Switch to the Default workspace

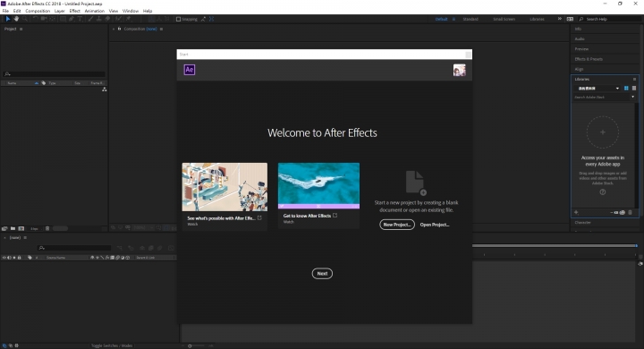pos(442,19)
